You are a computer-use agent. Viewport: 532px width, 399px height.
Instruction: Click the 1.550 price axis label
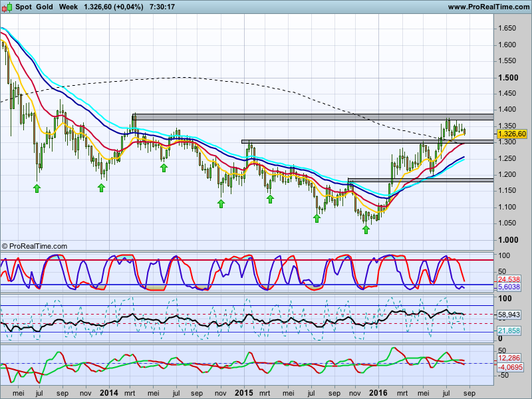click(507, 61)
